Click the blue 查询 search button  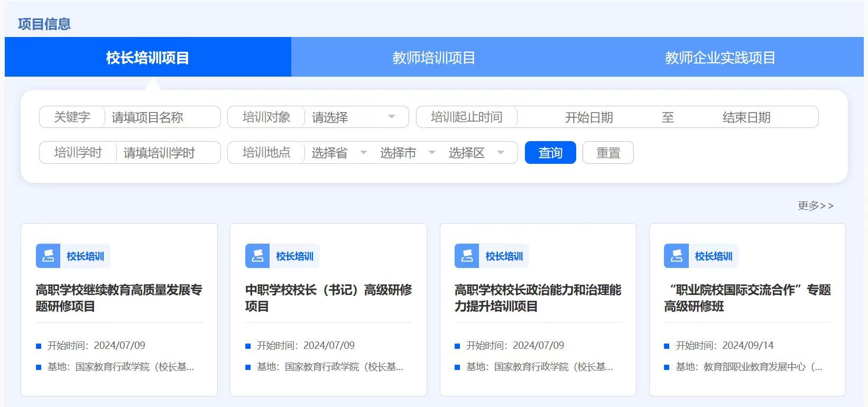coord(550,153)
